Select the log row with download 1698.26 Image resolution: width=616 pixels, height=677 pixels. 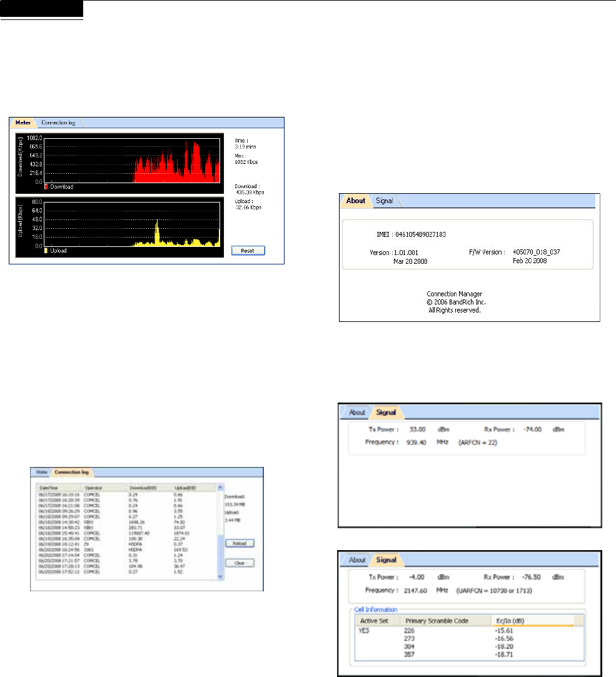point(128,522)
